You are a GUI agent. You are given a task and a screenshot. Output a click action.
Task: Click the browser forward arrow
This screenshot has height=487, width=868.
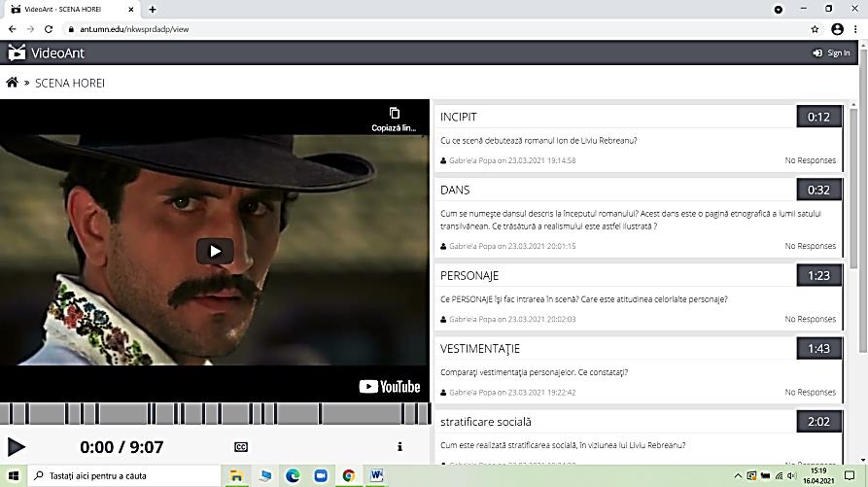point(30,29)
